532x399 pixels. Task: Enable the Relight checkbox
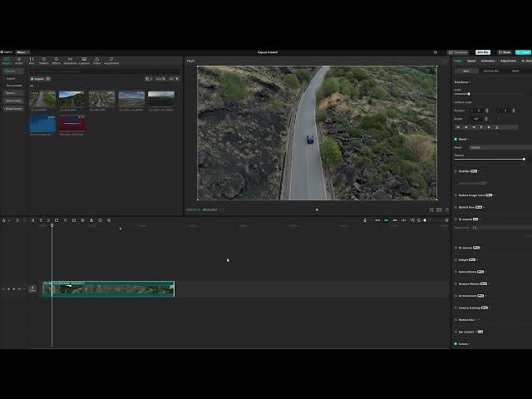[x=456, y=260]
